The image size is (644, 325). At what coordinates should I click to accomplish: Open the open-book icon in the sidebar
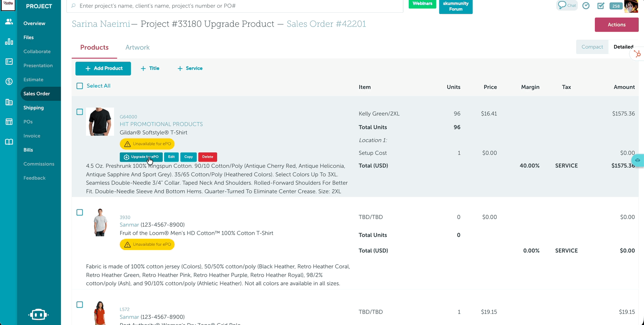click(x=9, y=142)
